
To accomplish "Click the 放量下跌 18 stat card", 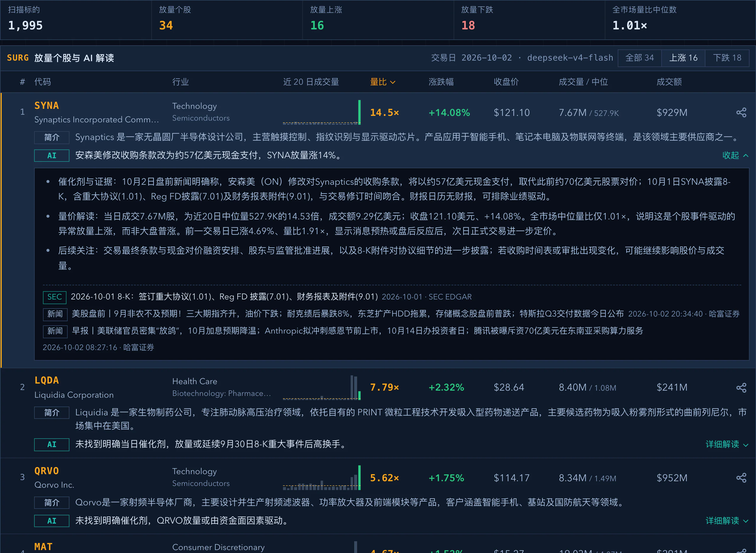I will [529, 20].
